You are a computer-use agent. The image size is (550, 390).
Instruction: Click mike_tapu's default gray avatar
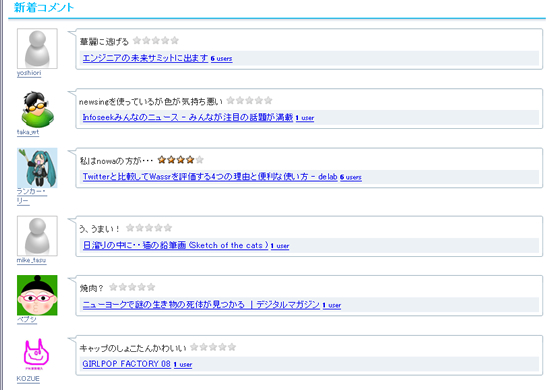tap(37, 236)
